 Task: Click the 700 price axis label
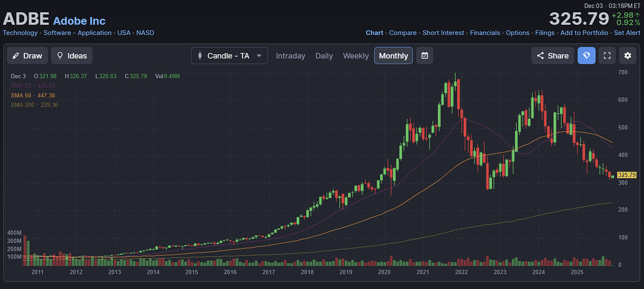[x=623, y=72]
